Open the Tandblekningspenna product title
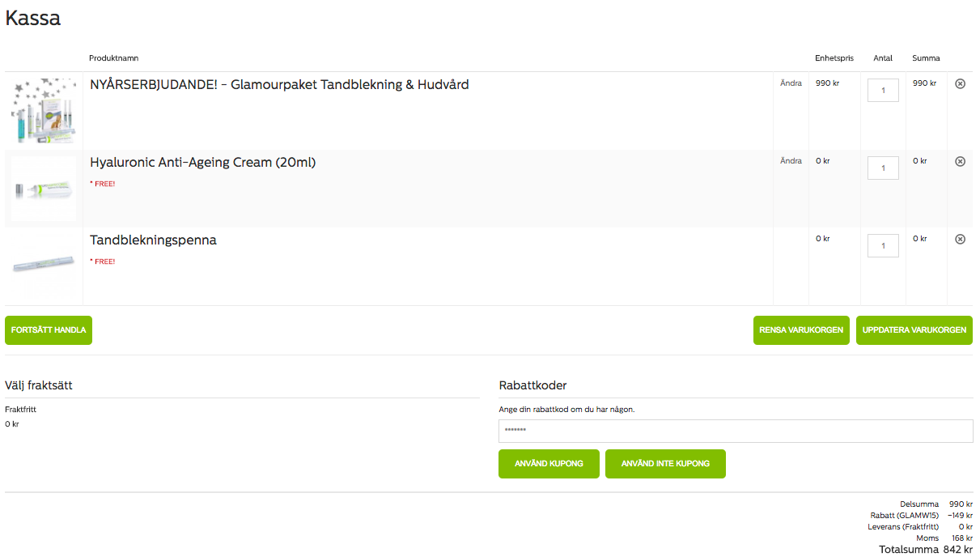The height and width of the screenshot is (557, 980). (153, 240)
